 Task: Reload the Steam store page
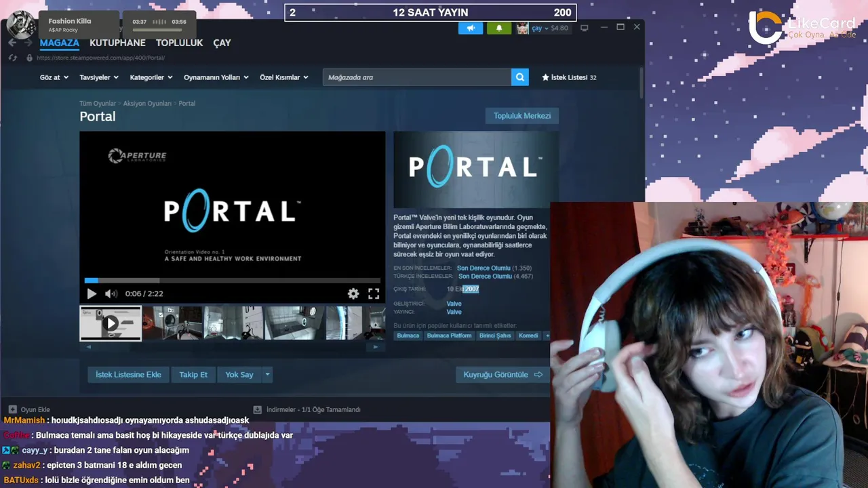pos(12,58)
